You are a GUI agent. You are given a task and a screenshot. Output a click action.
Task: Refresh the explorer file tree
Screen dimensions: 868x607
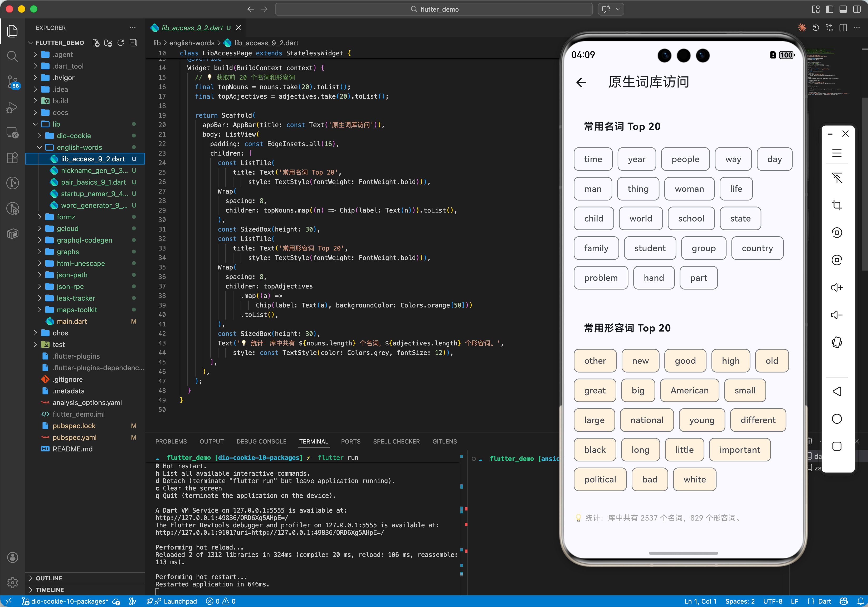click(121, 43)
